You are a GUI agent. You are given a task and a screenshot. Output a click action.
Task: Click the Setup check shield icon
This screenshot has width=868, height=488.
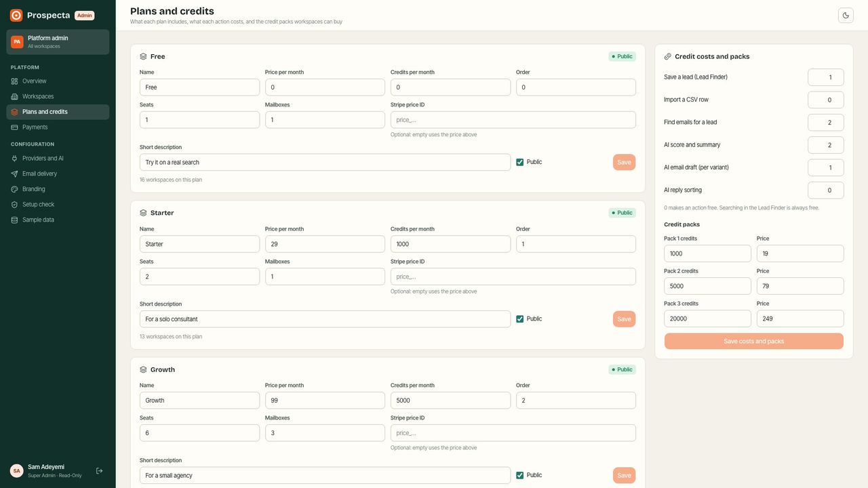point(14,205)
